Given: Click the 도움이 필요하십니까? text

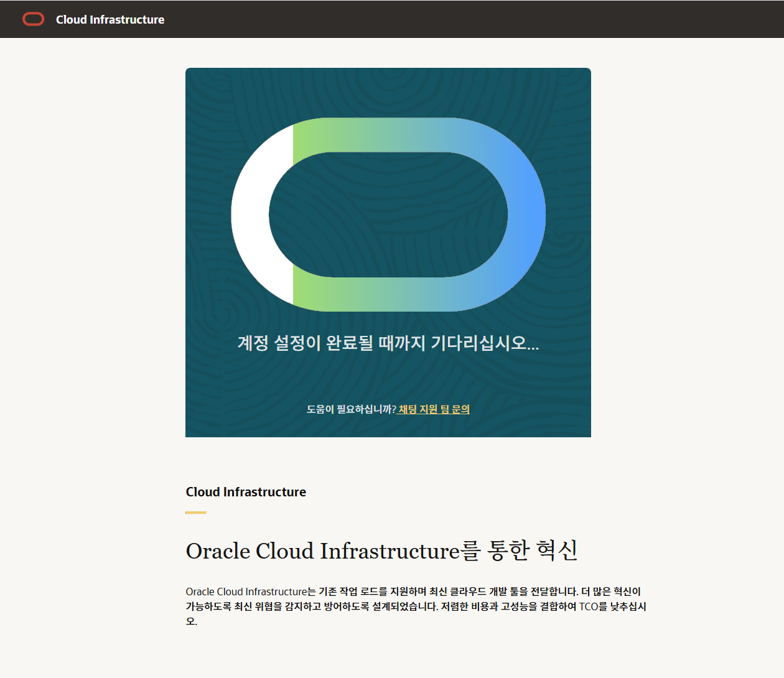Looking at the screenshot, I should tap(351, 409).
